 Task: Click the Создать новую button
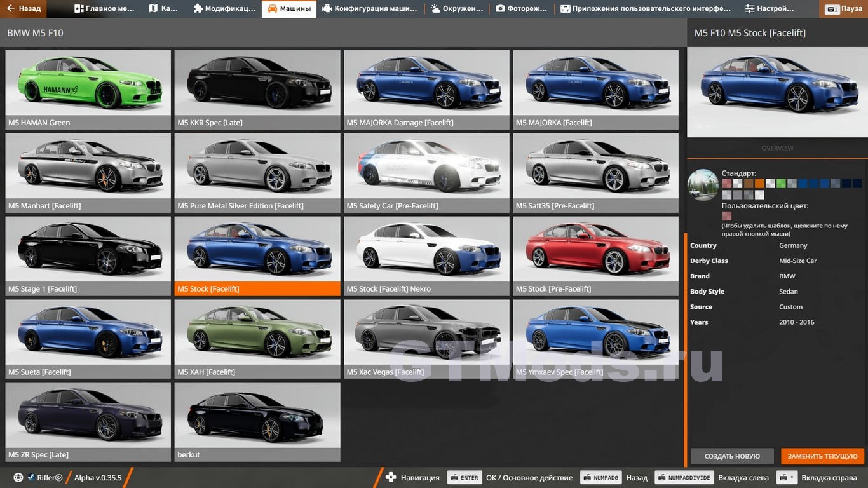point(732,456)
